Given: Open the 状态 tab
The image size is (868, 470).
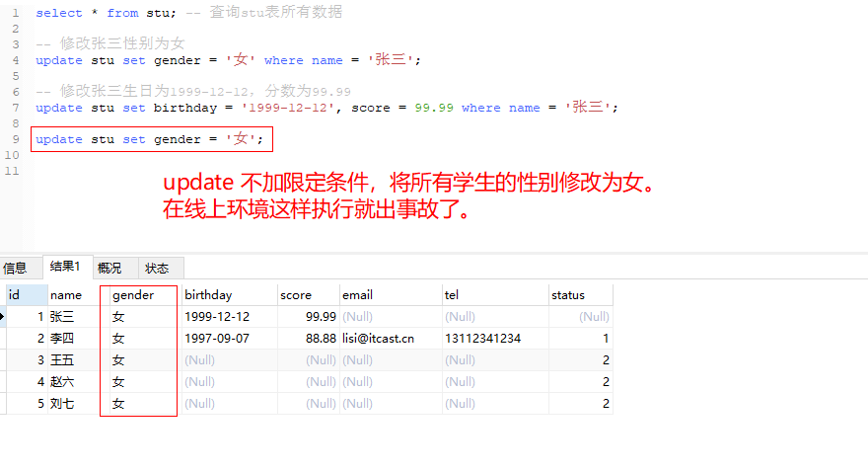Looking at the screenshot, I should click(157, 268).
